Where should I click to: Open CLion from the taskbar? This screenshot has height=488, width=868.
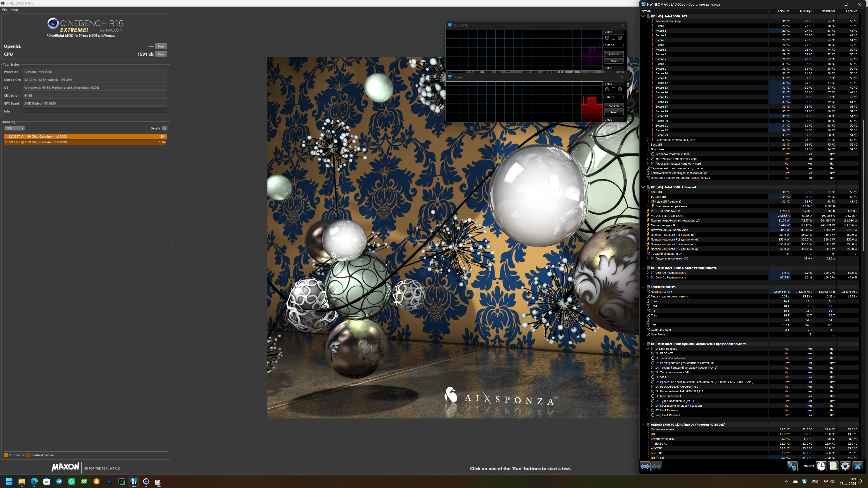121,482
